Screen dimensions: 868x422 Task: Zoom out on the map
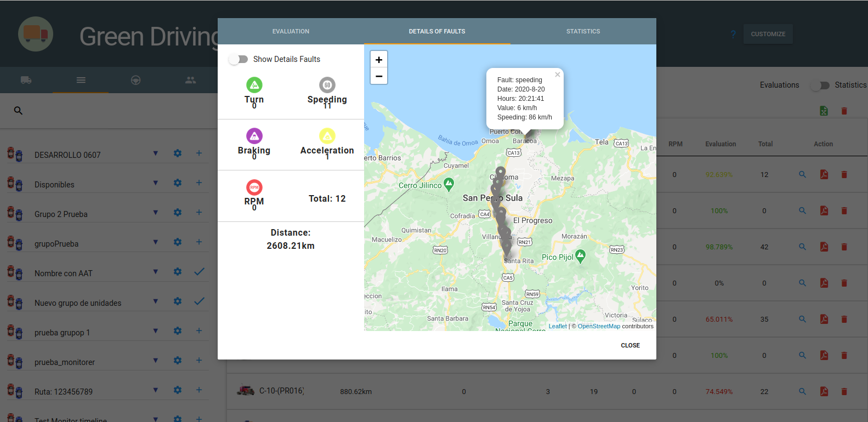[379, 76]
